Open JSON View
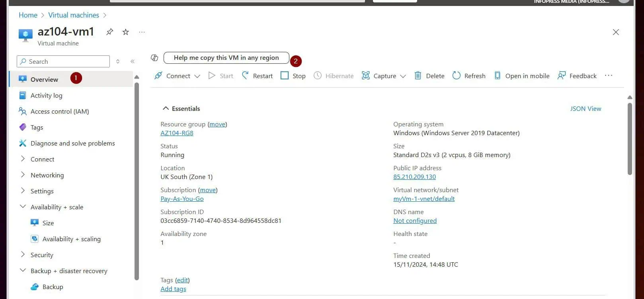The width and height of the screenshot is (644, 299). pos(585,108)
